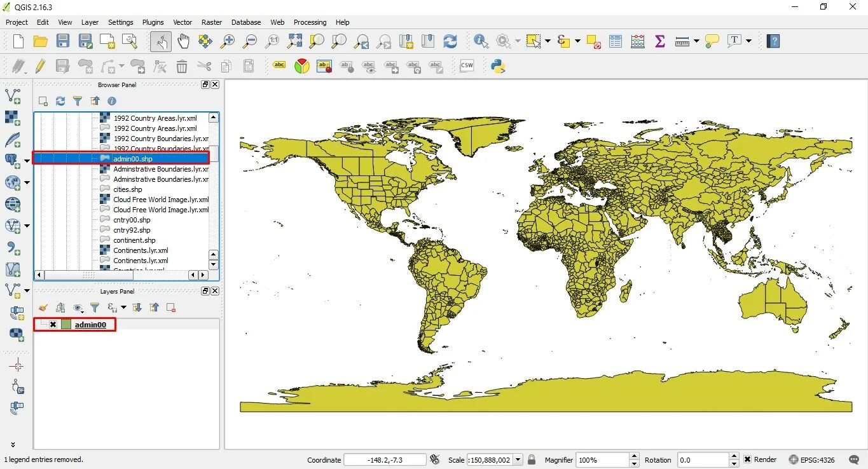Activate the Zoom Out magnifier tool
Viewport: 868px width, 469px height.
(250, 41)
